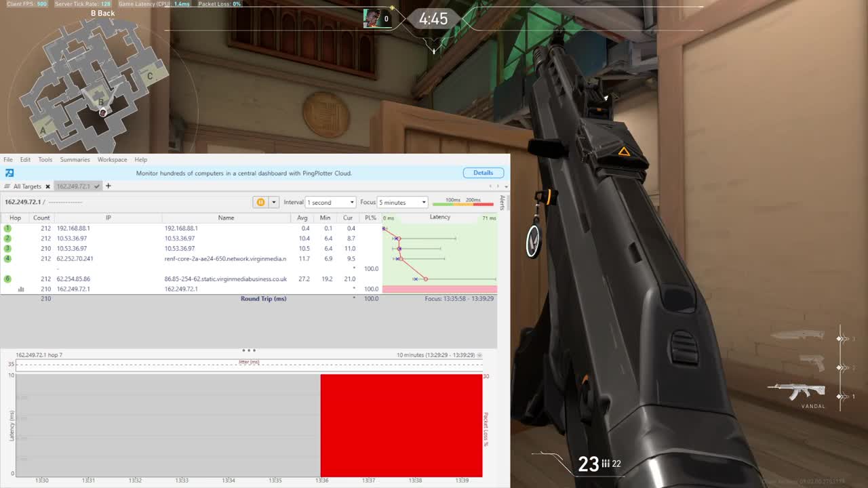Image resolution: width=868 pixels, height=488 pixels.
Task: Open the vertical Alerts side panel
Action: [x=502, y=203]
